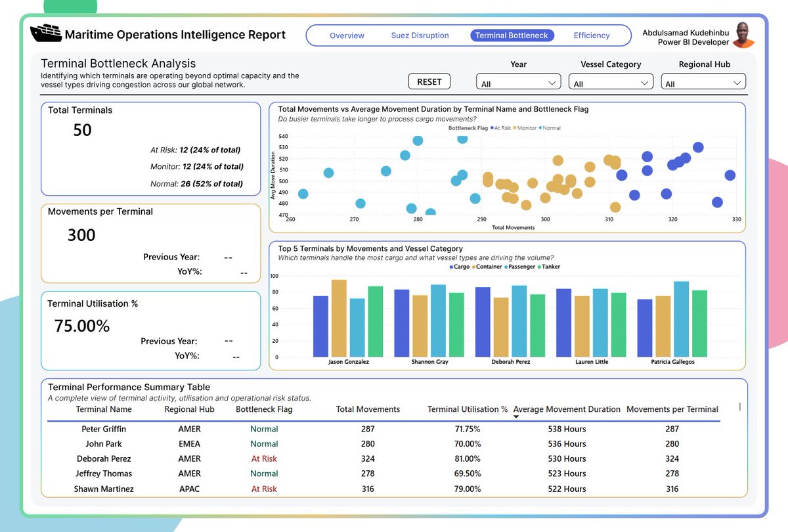This screenshot has width=788, height=532.
Task: Select Deborah Perez in the summary table
Action: pyautogui.click(x=104, y=459)
